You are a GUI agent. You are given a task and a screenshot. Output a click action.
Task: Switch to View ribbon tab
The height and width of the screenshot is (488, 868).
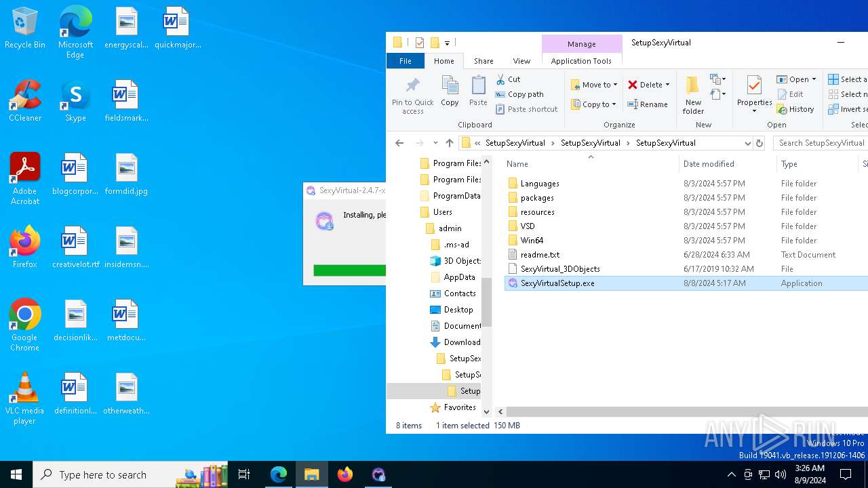pos(521,61)
